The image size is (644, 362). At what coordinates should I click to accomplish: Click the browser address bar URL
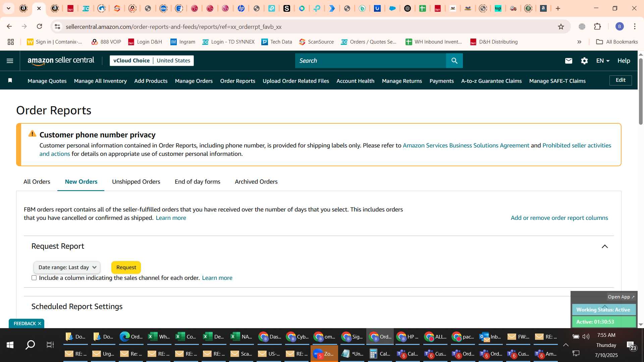(x=174, y=26)
